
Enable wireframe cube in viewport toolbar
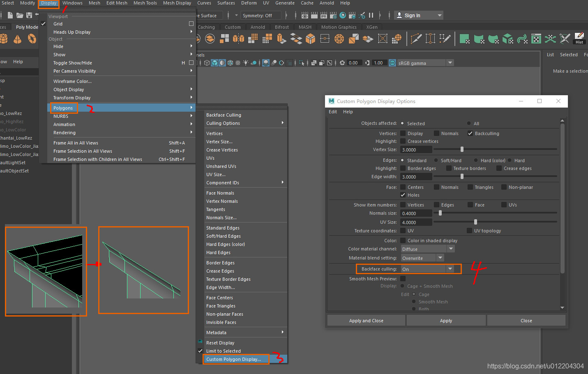click(207, 63)
